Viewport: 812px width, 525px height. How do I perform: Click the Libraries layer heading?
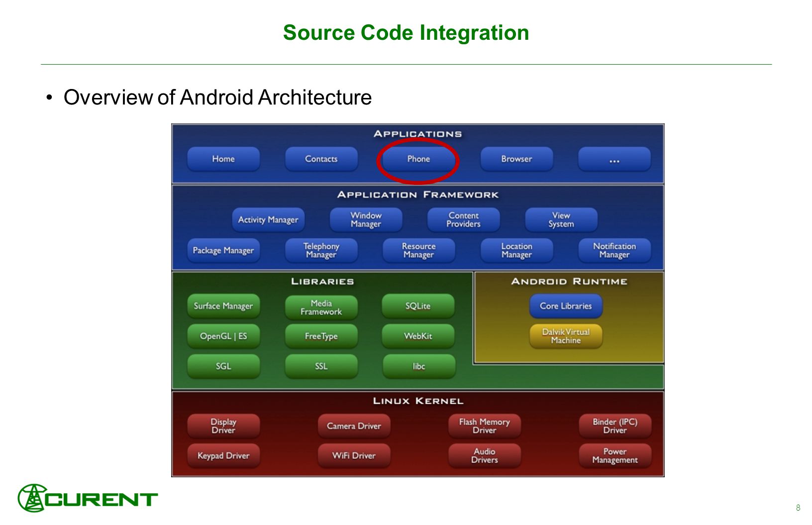(x=322, y=281)
